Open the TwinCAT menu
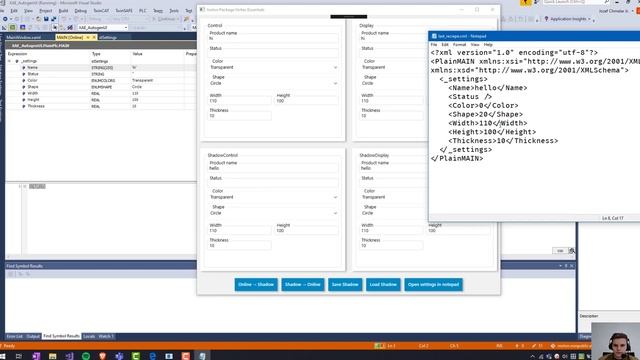 coord(101,11)
